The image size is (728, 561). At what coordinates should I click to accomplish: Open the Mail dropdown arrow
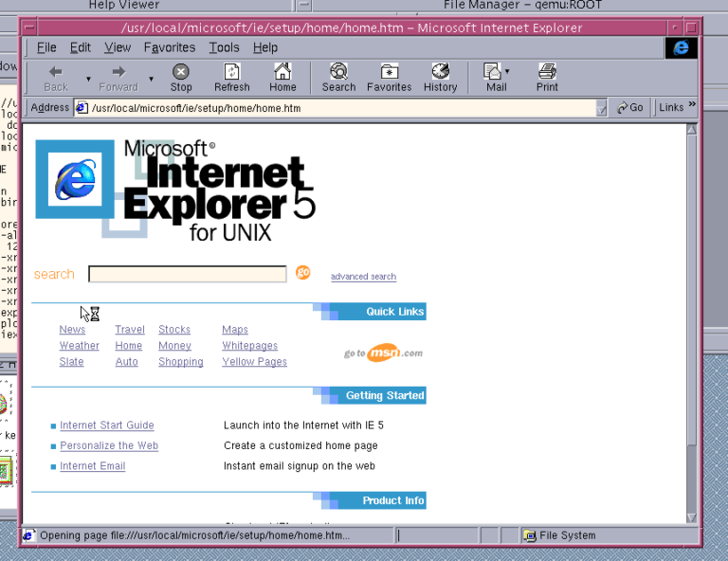[507, 71]
